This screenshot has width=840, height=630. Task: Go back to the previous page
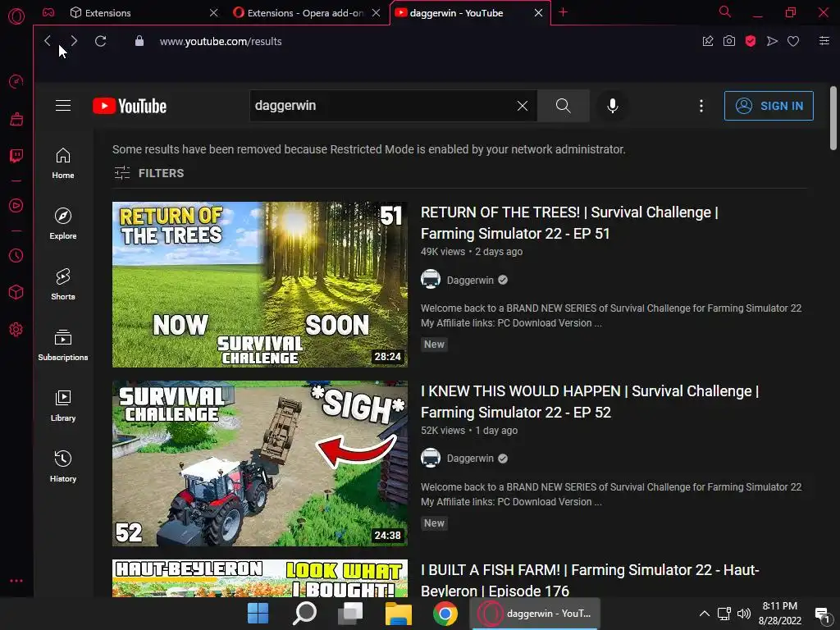47,41
